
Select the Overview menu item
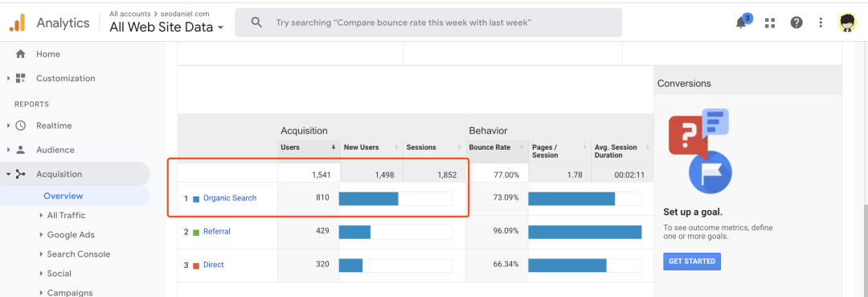point(63,196)
